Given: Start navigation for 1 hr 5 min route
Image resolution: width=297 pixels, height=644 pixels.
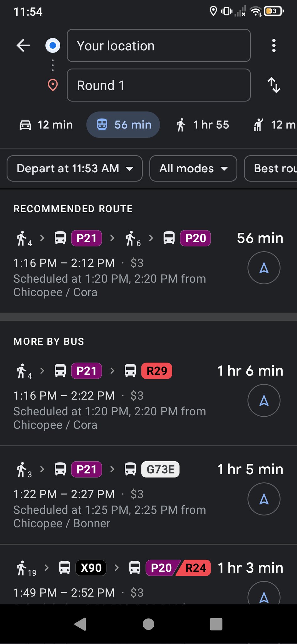Looking at the screenshot, I should pos(264,499).
